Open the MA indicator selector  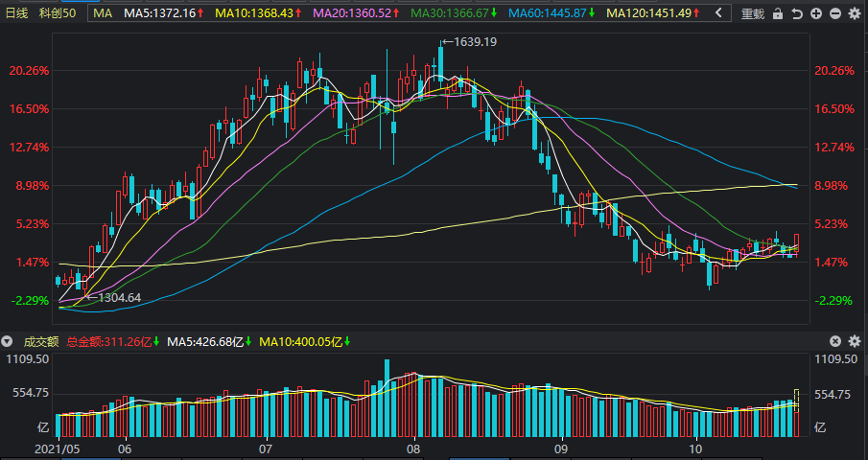click(102, 13)
